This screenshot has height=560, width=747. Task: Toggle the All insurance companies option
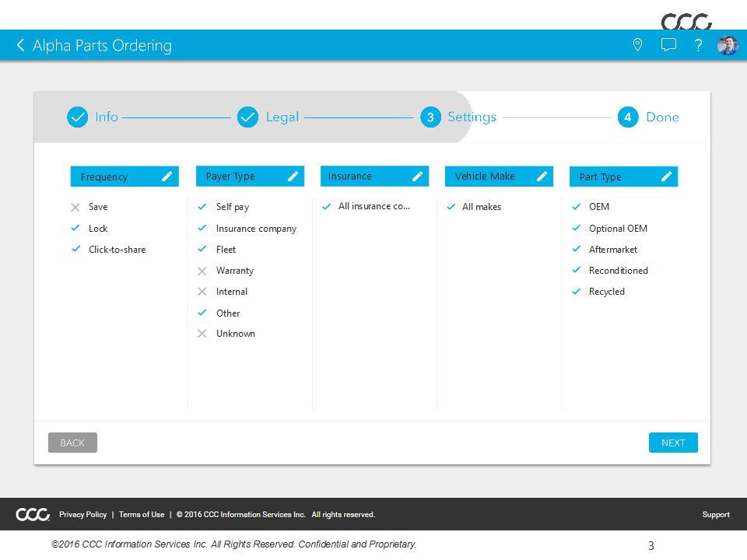[366, 207]
